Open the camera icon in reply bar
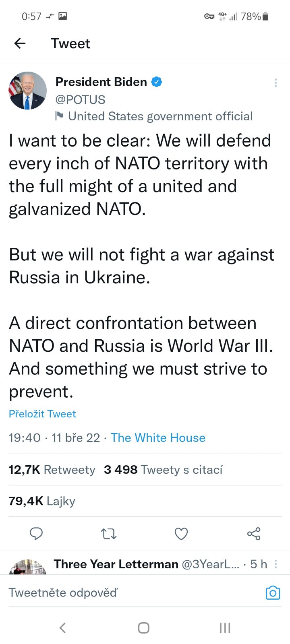The height and width of the screenshot is (644, 290). 273,593
